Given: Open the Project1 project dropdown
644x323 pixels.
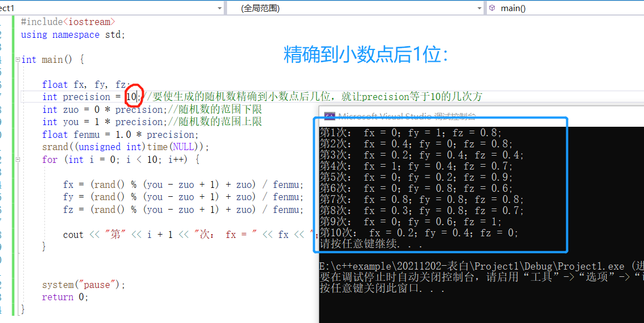Looking at the screenshot, I should pyautogui.click(x=219, y=8).
